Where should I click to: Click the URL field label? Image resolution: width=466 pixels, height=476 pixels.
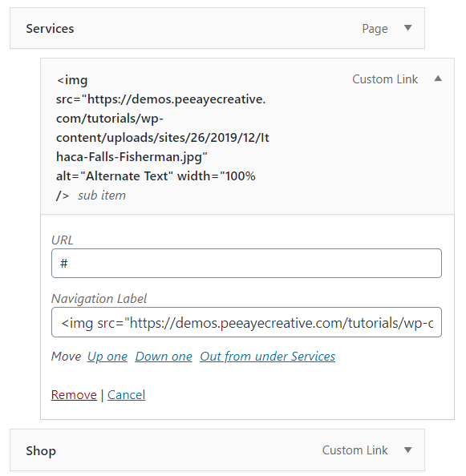click(63, 240)
